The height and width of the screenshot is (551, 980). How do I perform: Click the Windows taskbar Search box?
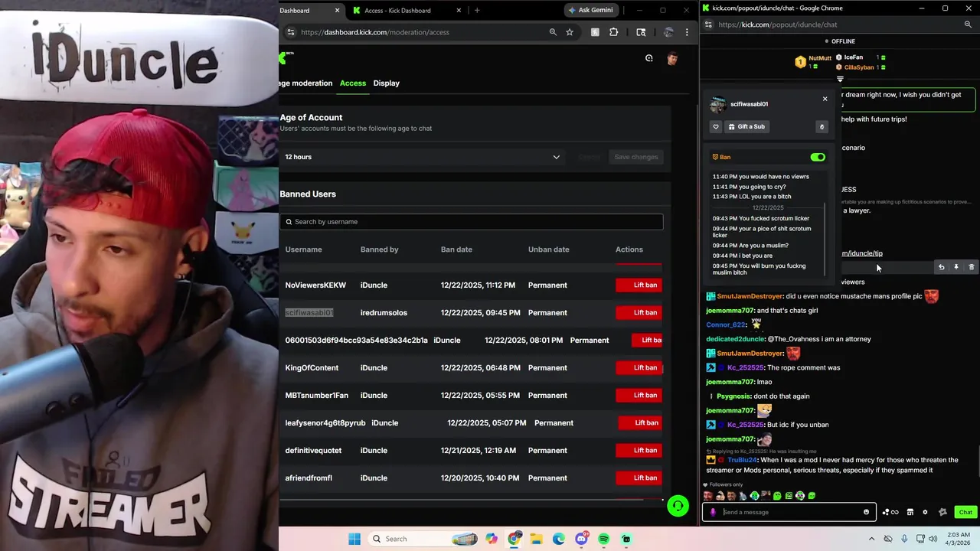423,539
